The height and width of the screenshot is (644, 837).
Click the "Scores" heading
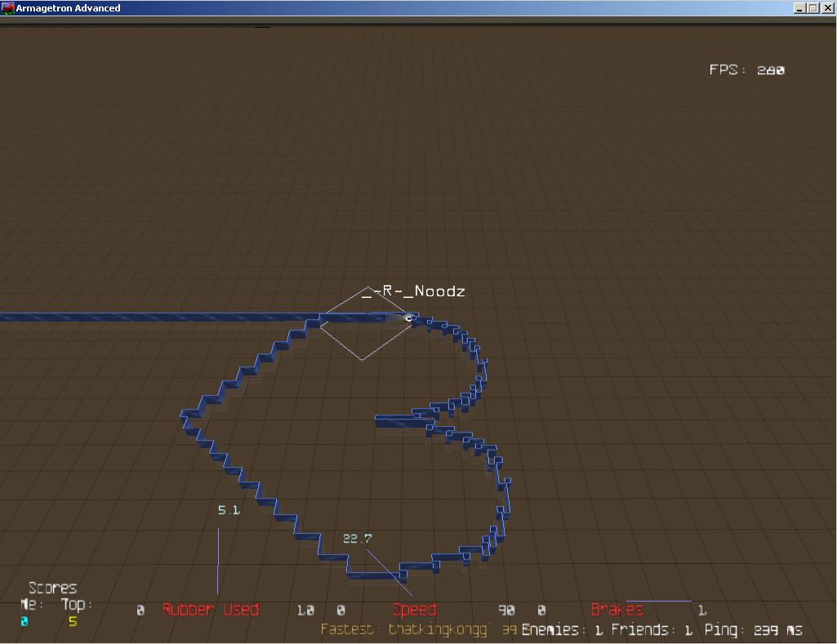coord(52,588)
